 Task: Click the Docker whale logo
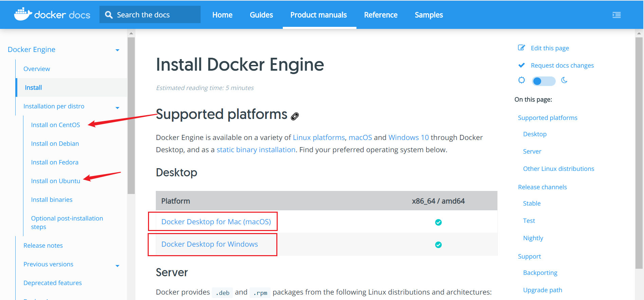[x=23, y=14]
